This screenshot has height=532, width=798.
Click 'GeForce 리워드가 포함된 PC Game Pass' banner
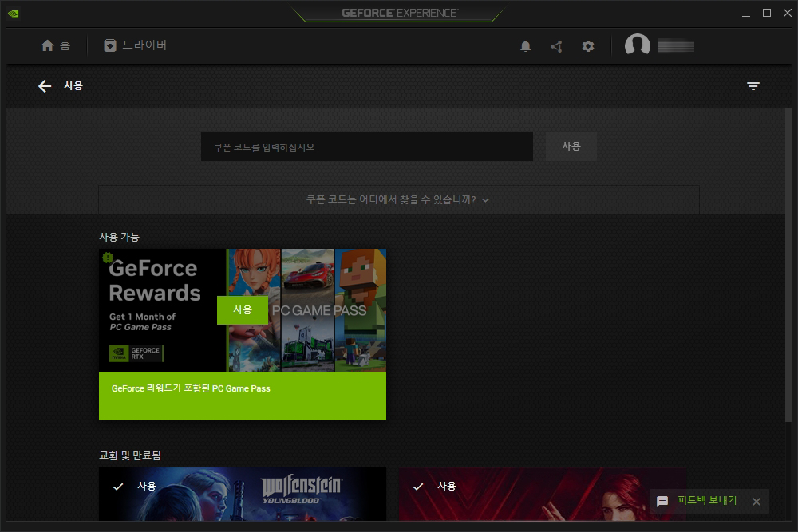coord(243,396)
